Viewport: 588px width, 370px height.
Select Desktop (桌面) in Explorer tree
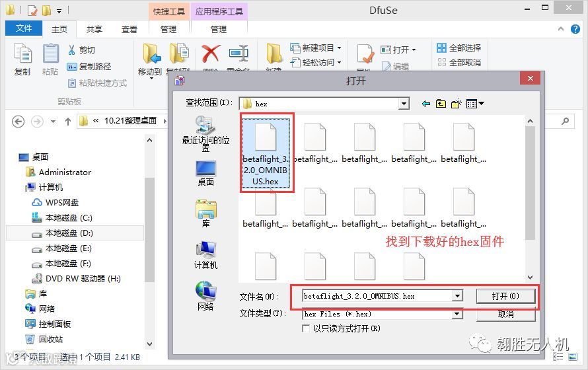[34, 157]
